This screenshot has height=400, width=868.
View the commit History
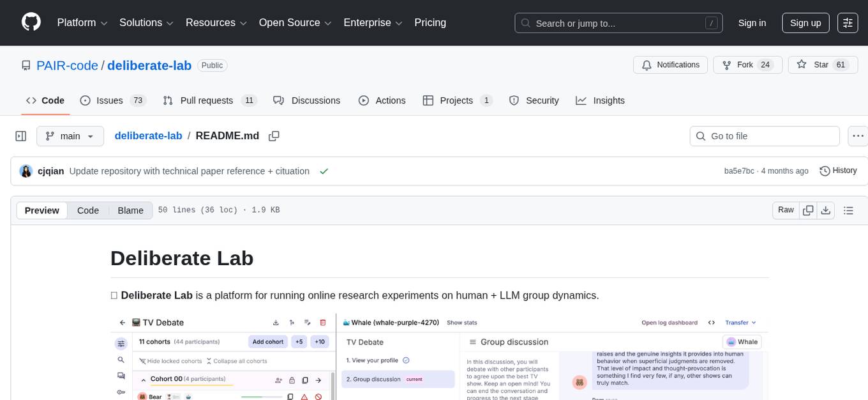(x=838, y=171)
